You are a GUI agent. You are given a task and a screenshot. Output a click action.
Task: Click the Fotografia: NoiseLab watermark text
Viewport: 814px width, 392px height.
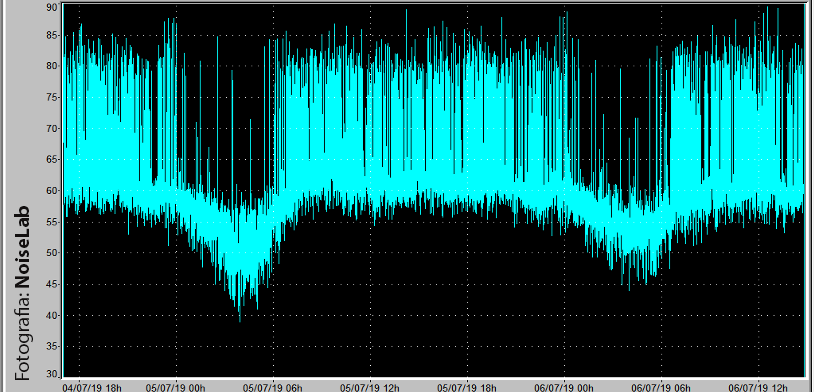22,293
